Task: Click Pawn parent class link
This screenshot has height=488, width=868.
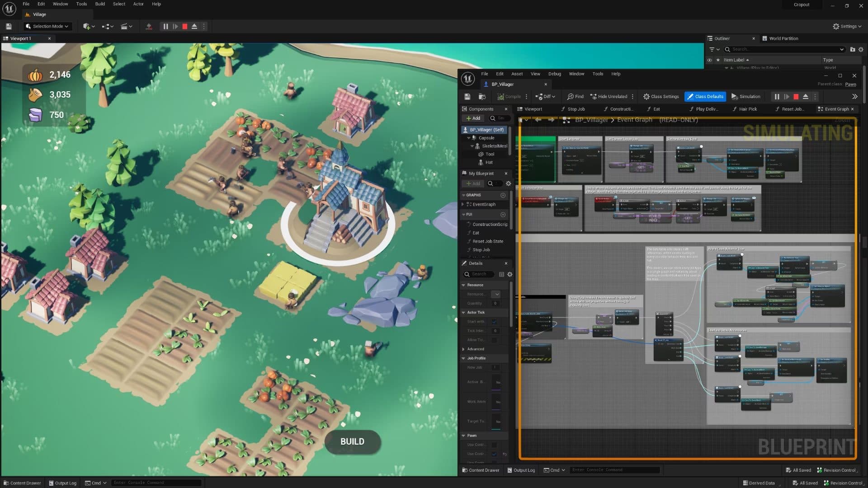Action: click(851, 84)
